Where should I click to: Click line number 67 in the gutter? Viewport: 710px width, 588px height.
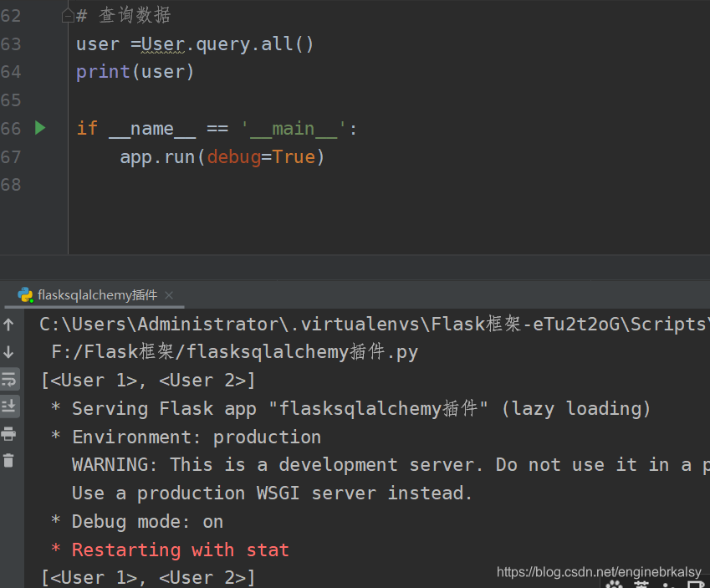pyautogui.click(x=11, y=157)
